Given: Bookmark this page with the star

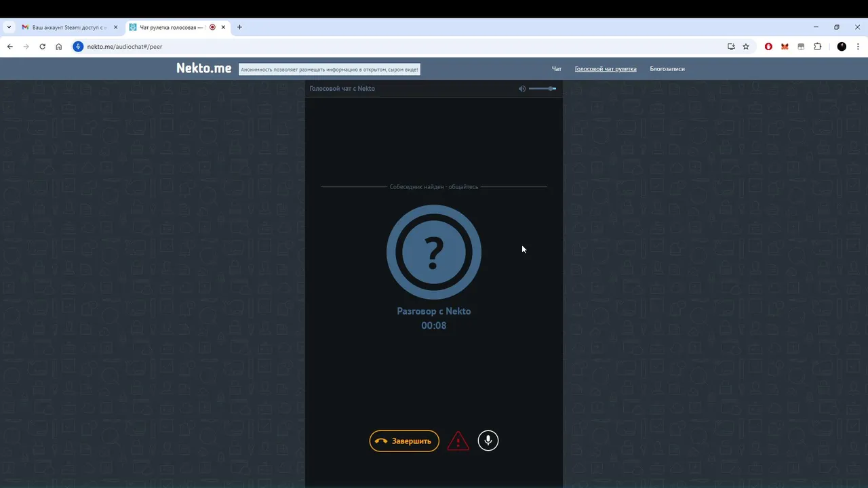Looking at the screenshot, I should pyautogui.click(x=746, y=47).
